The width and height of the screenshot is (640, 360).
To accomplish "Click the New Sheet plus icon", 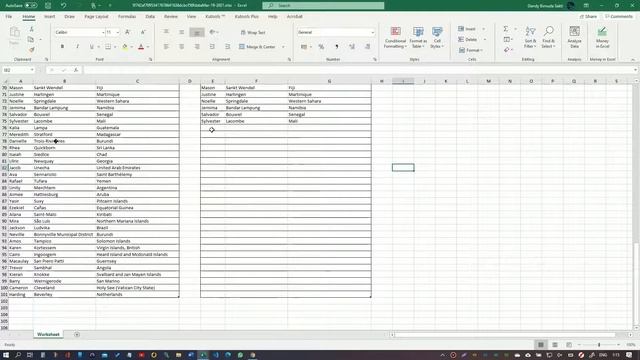I will (x=77, y=335).
